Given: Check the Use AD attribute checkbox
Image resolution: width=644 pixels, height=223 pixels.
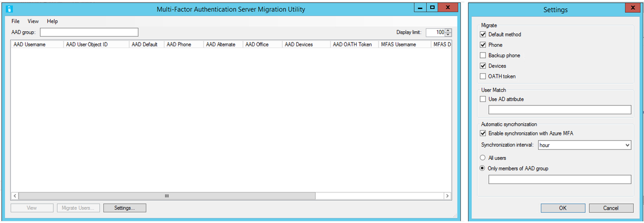Looking at the screenshot, I should 483,99.
